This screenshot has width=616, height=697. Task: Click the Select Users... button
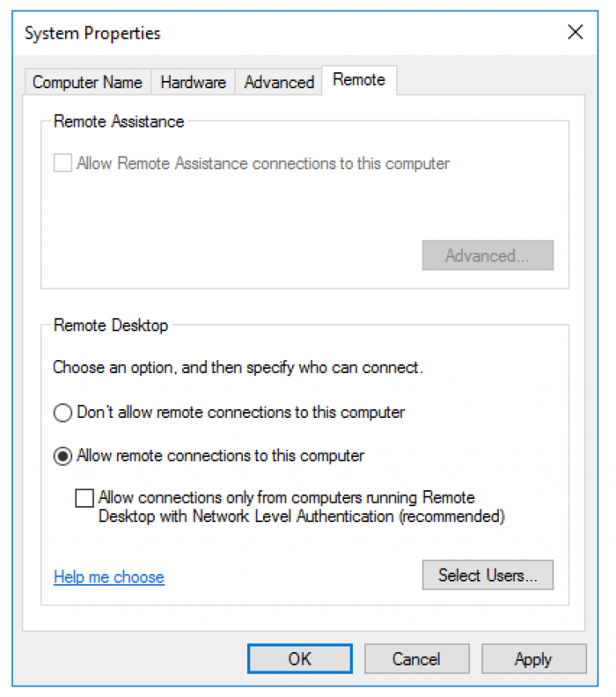(487, 575)
